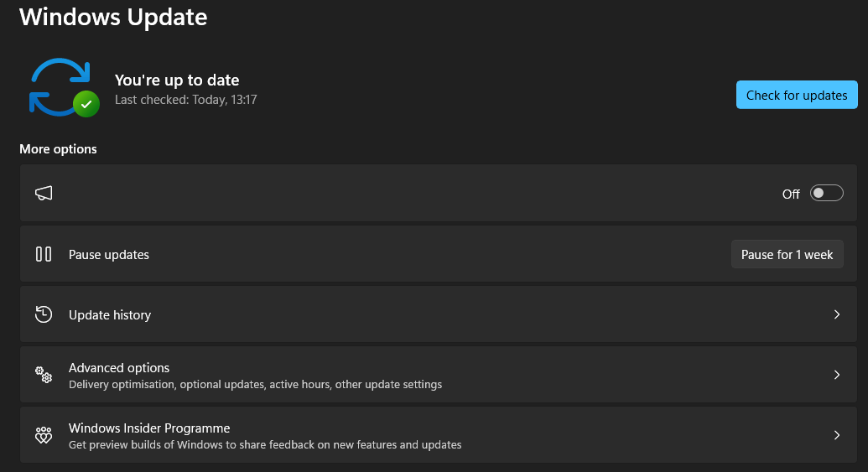This screenshot has width=868, height=472.
Task: Click the 'More options' heading
Action: click(x=58, y=149)
